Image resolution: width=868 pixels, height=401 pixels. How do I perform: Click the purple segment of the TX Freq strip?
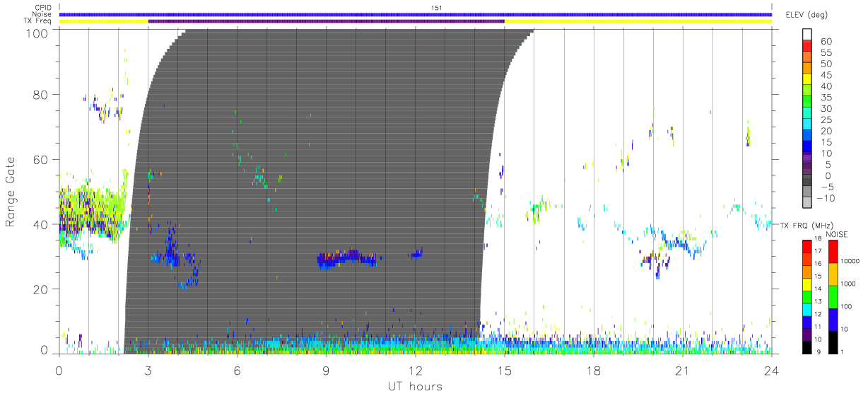pos(327,21)
